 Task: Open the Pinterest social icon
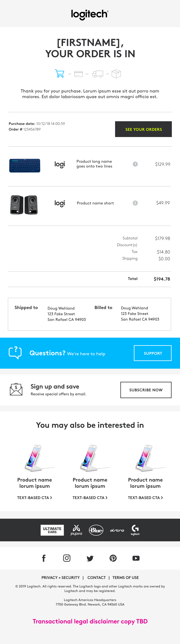113,558
